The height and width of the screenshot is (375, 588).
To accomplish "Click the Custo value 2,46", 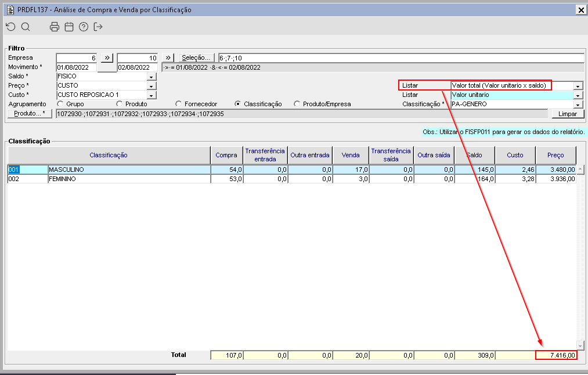I will click(x=515, y=170).
